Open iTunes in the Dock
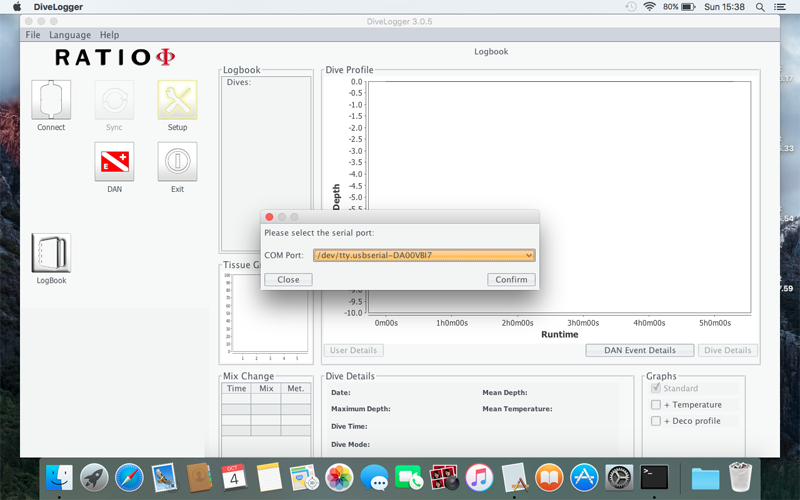This screenshot has width=800, height=500. point(479,478)
